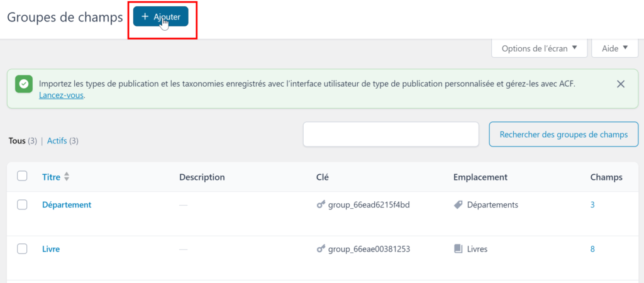Sort by the Titre column header

[52, 177]
